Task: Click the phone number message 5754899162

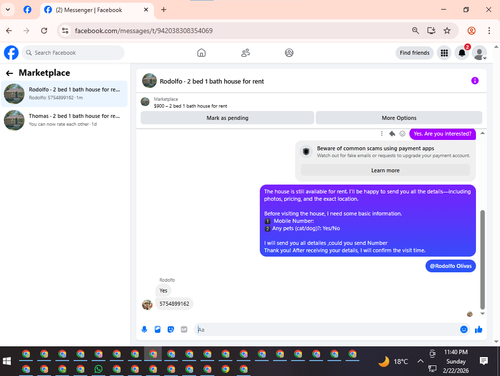Action: point(174,304)
